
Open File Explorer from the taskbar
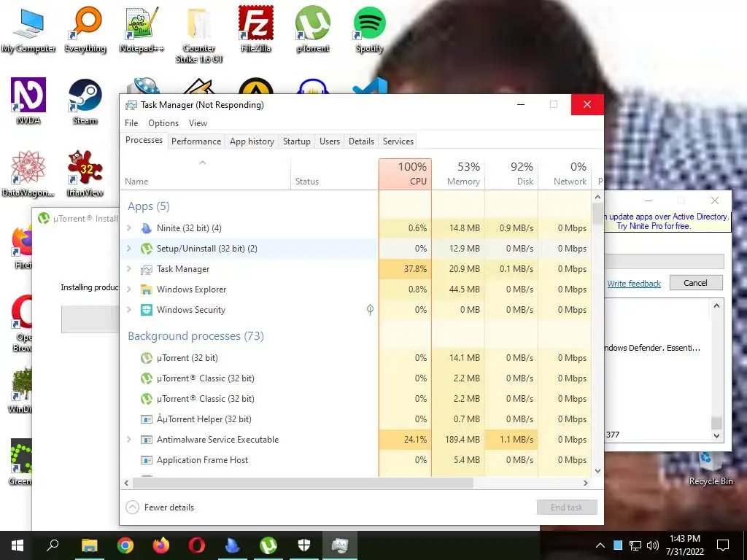89,545
